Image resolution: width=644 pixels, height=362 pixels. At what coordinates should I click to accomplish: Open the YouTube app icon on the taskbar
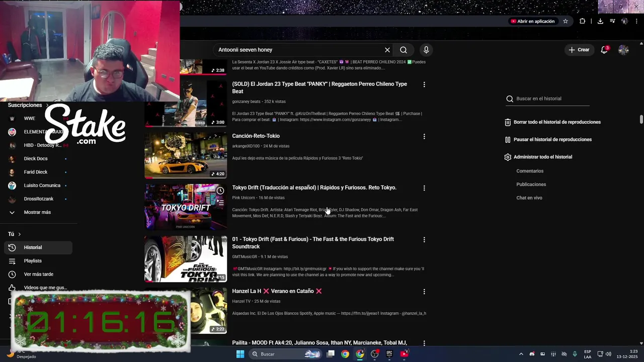404,354
